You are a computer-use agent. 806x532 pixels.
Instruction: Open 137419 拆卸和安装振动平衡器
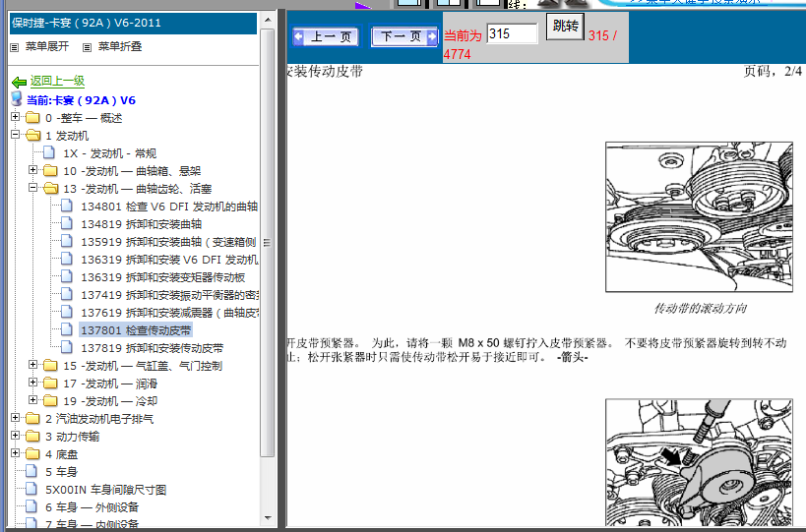point(169,295)
